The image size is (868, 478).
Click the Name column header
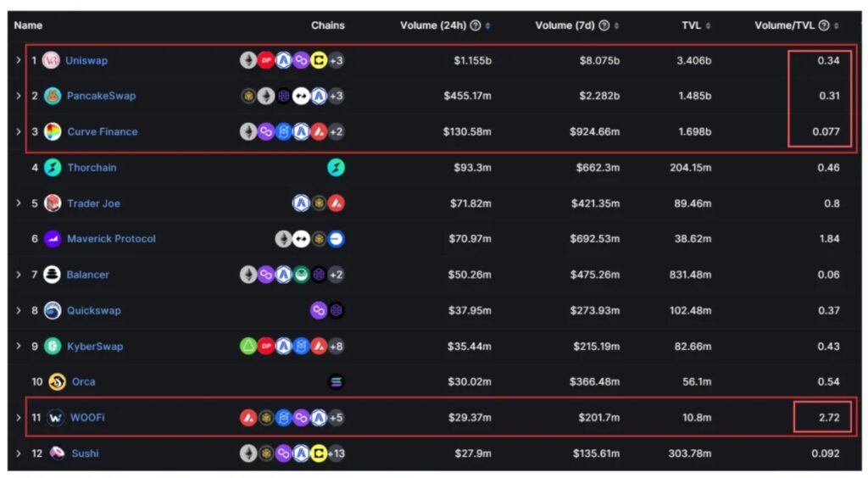click(28, 25)
